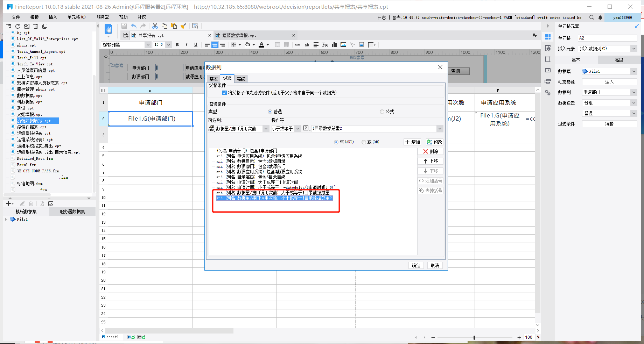Open the font family dropdown
Viewport: 644px width, 344px height.
tap(148, 45)
